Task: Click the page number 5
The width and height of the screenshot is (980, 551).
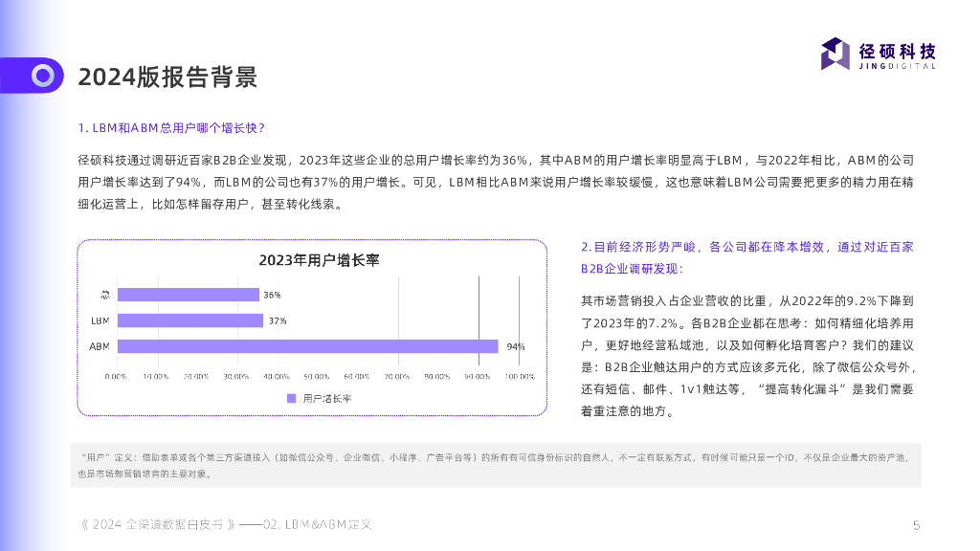Action: (916, 524)
